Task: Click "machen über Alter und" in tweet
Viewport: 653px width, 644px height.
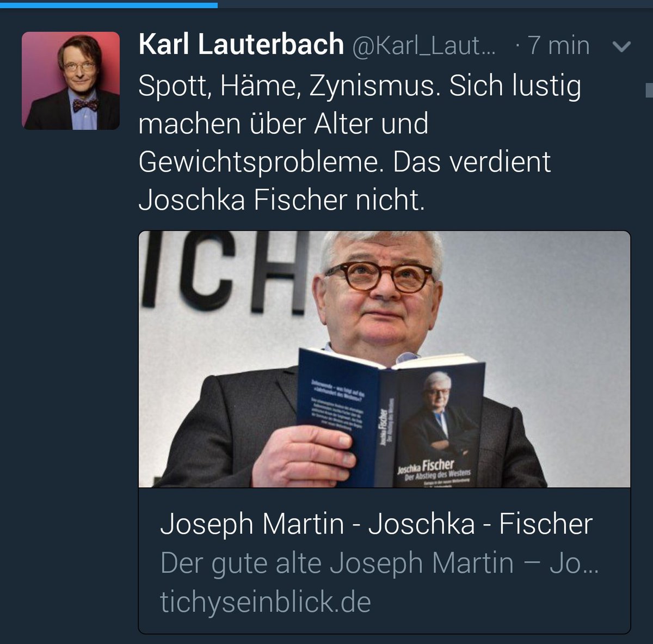Action: click(284, 124)
